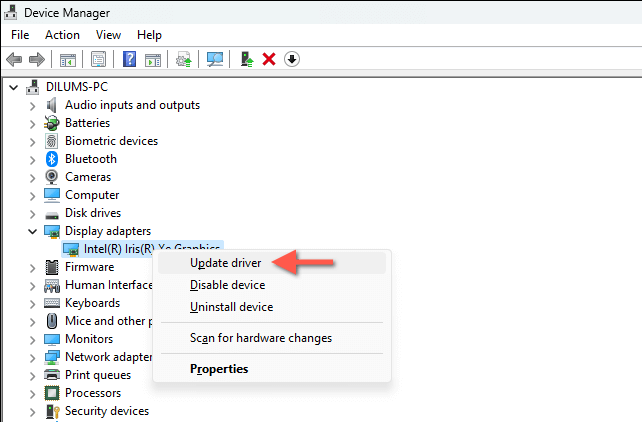The image size is (642, 422).
Task: Click the Back arrow toolbar icon
Action: [14, 59]
